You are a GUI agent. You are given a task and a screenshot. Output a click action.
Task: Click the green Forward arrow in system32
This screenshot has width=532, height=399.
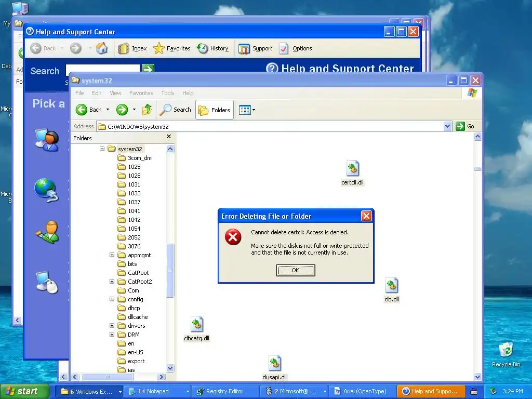(x=122, y=110)
